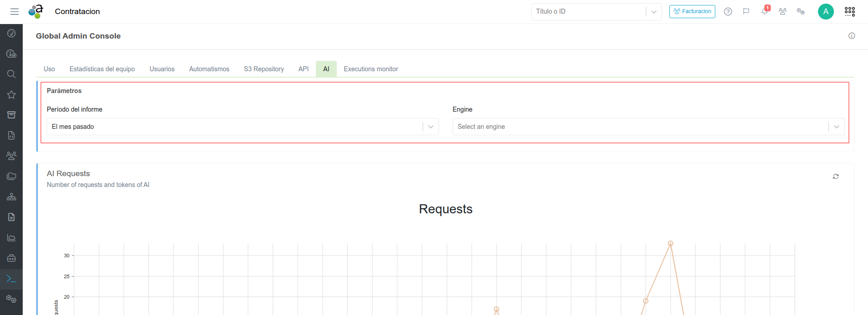The width and height of the screenshot is (868, 315).
Task: Open the Título o ID dropdown
Action: pos(653,12)
